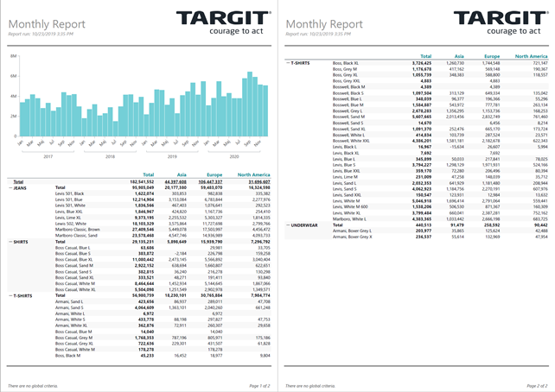Click the Monthly Report title on page 2

(x=324, y=24)
